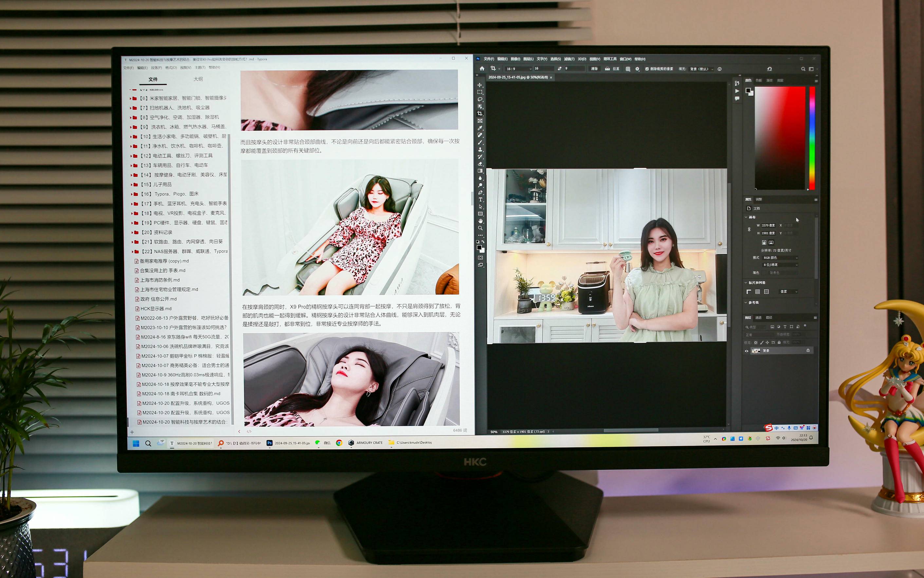The height and width of the screenshot is (578, 924).
Task: Hide the 背景 layer eye icon
Action: [747, 351]
